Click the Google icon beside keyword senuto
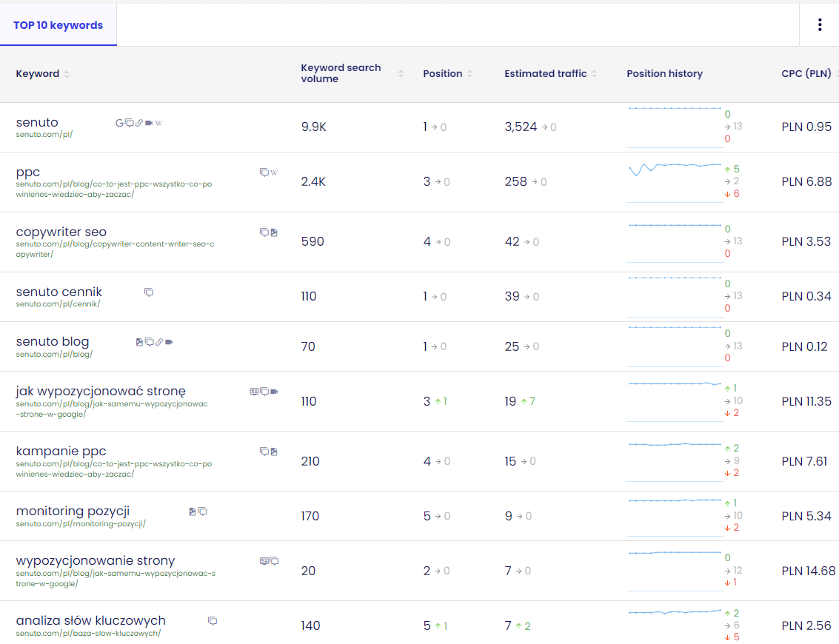The height and width of the screenshot is (644, 839). pyautogui.click(x=119, y=123)
